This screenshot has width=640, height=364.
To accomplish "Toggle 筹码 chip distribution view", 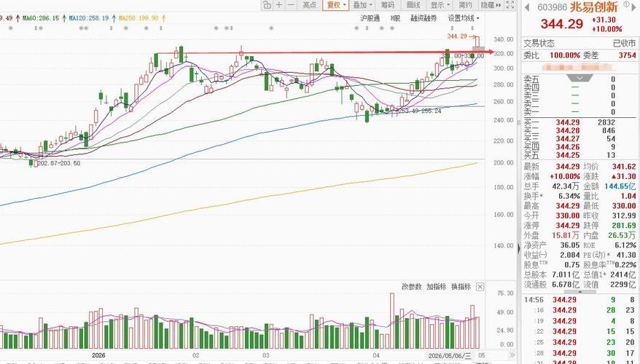I will pyautogui.click(x=387, y=5).
